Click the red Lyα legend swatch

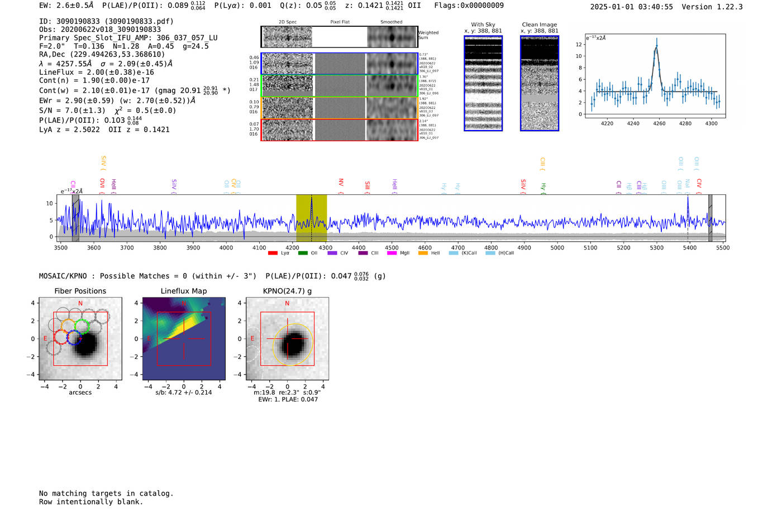pyautogui.click(x=273, y=253)
